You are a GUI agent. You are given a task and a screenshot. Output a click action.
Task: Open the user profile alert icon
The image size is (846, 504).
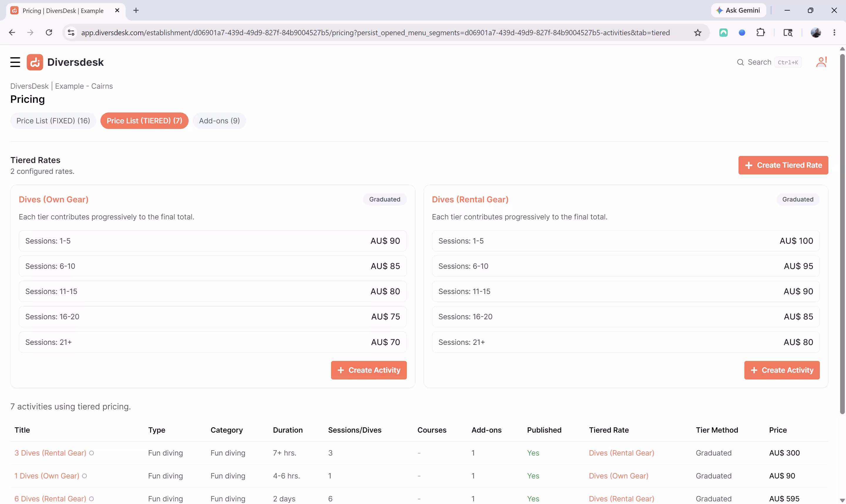(822, 62)
